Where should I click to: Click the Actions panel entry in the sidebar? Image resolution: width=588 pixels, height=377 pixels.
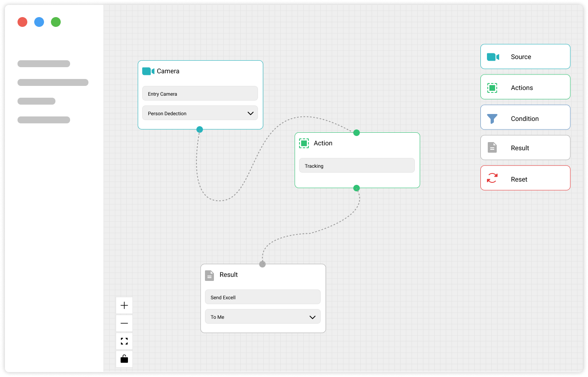tap(525, 88)
